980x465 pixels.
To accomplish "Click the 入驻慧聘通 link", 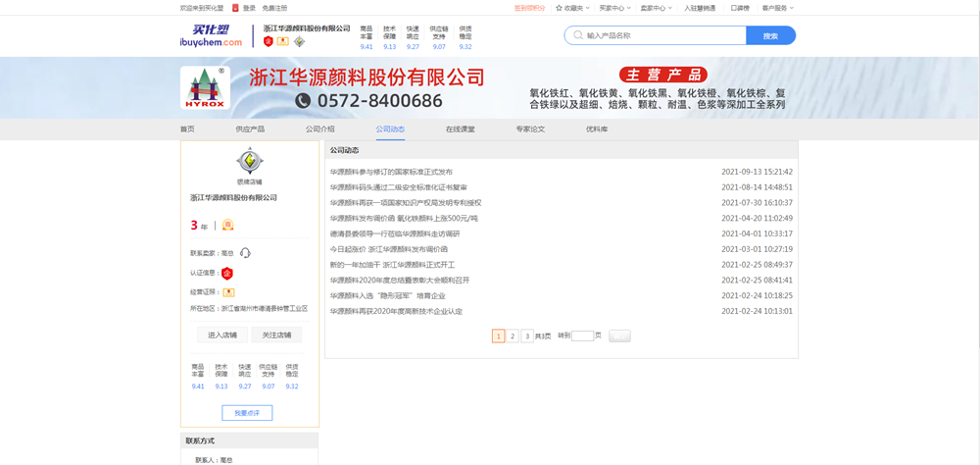I will 698,8.
